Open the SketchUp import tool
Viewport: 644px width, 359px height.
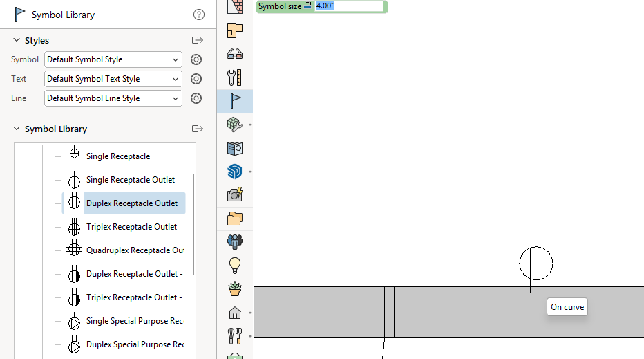pos(235,172)
